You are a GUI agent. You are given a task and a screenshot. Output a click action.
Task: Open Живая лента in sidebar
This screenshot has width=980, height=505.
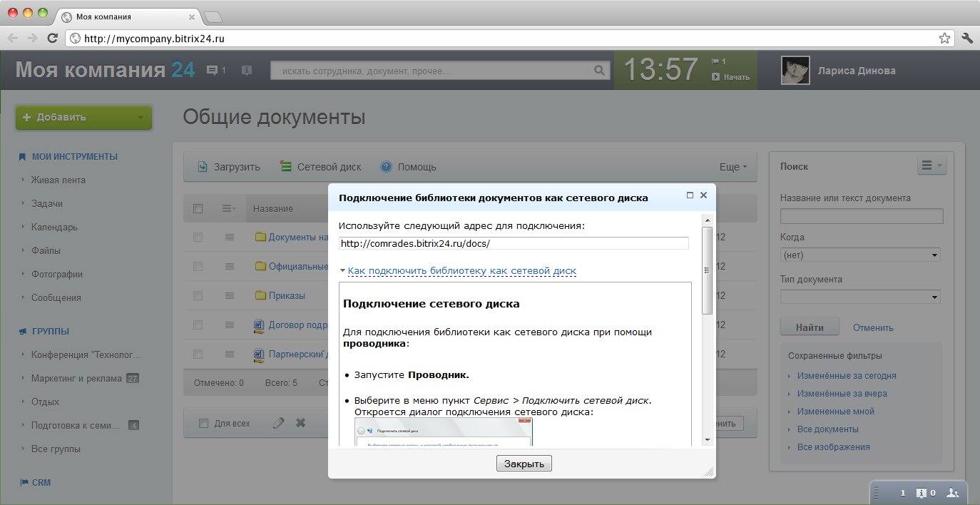(x=58, y=180)
